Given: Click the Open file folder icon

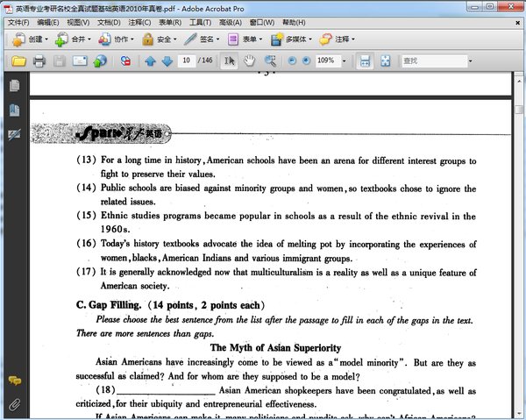Looking at the screenshot, I should (x=18, y=61).
